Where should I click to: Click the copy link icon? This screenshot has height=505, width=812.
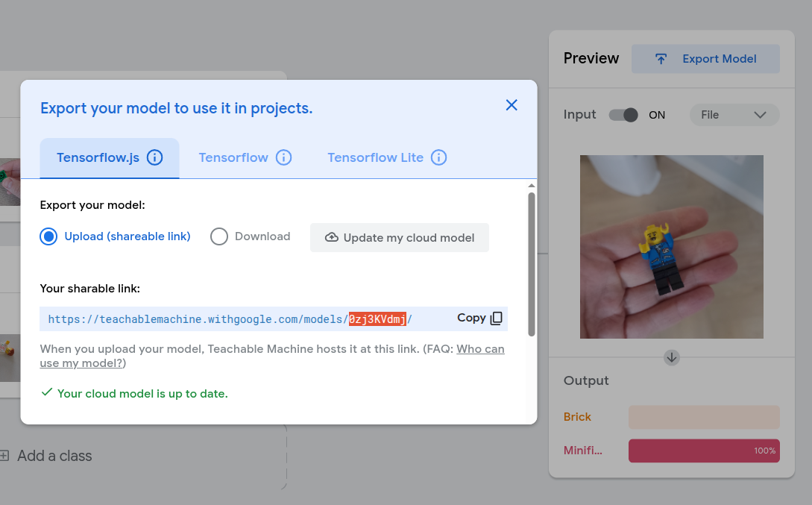(x=497, y=319)
